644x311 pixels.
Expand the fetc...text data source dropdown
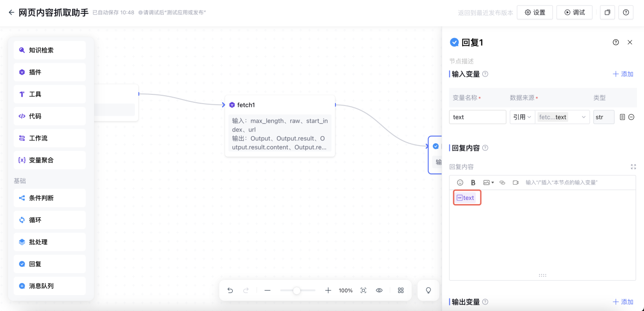563,117
